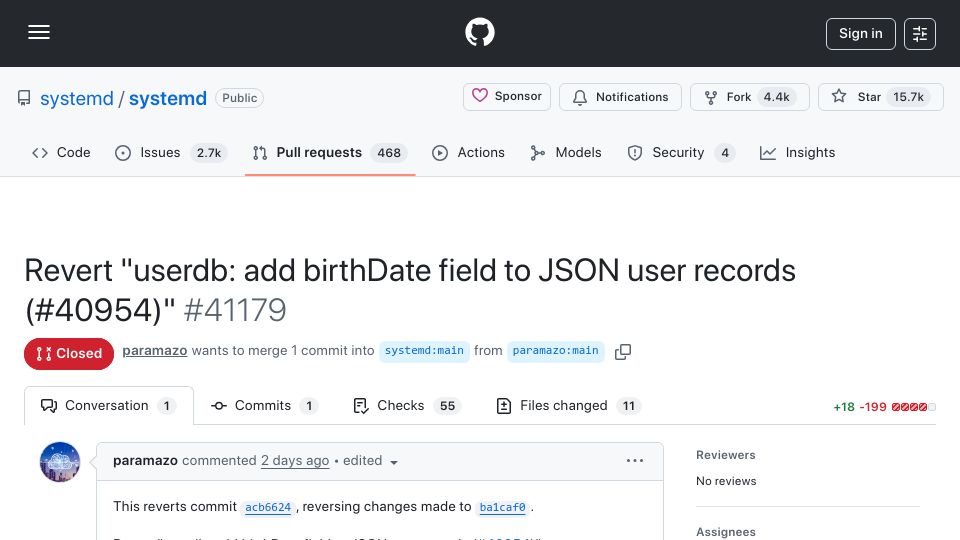Open the Insights tab
The width and height of the screenshot is (960, 540).
point(797,152)
